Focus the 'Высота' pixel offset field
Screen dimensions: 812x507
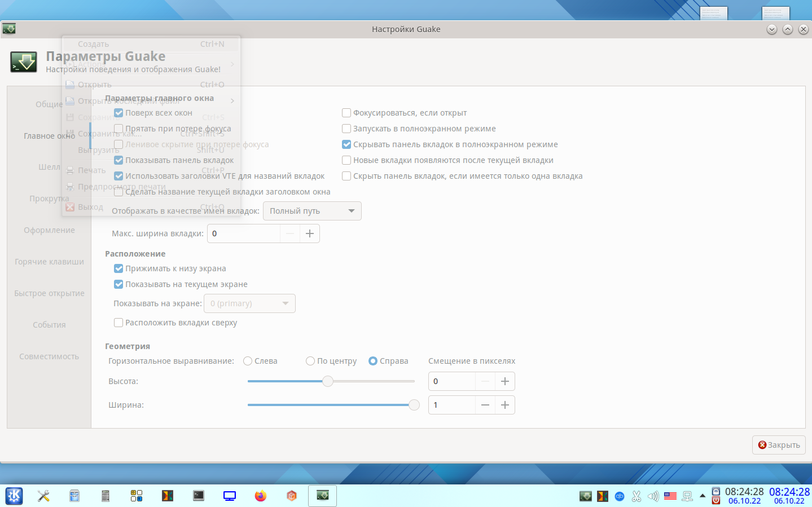click(x=452, y=381)
